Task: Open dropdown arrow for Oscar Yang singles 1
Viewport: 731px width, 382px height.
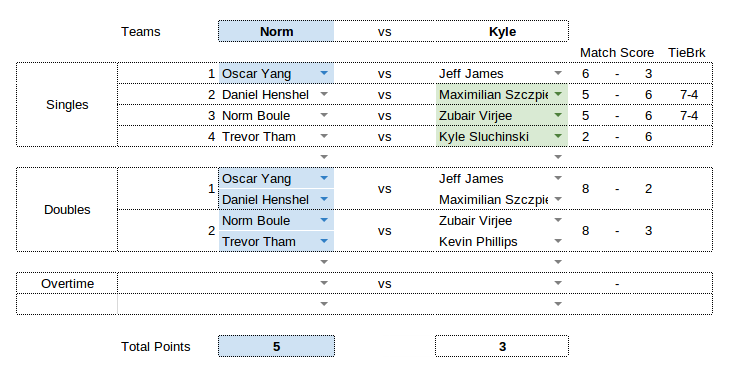Action: tap(324, 73)
